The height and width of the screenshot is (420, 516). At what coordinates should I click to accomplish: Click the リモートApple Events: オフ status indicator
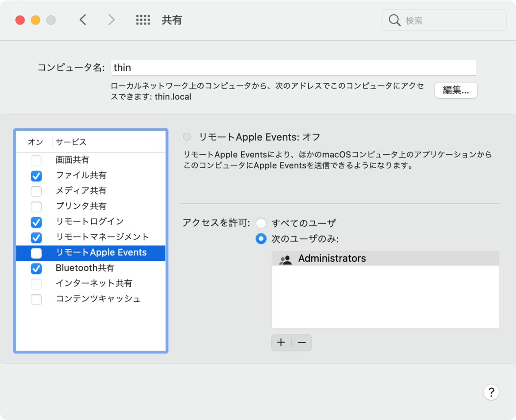[187, 137]
